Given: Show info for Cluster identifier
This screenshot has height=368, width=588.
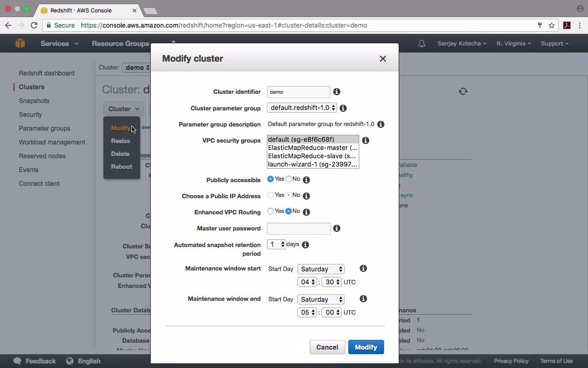Looking at the screenshot, I should pyautogui.click(x=337, y=92).
